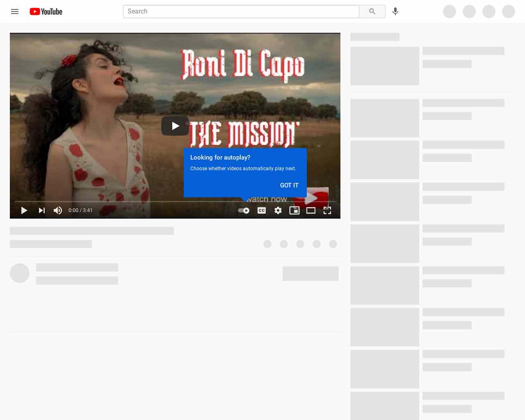Open the hamburger guide menu
This screenshot has width=525, height=420.
pyautogui.click(x=15, y=11)
